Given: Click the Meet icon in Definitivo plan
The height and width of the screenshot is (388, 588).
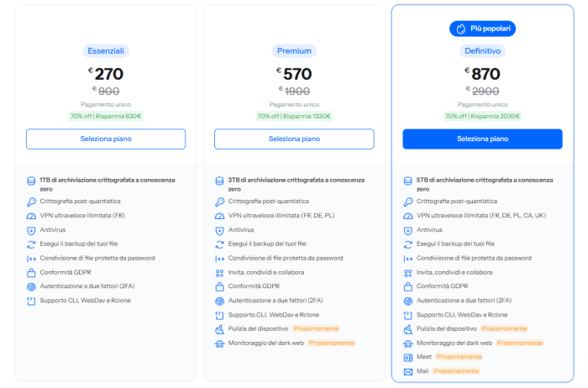Looking at the screenshot, I should 408,358.
